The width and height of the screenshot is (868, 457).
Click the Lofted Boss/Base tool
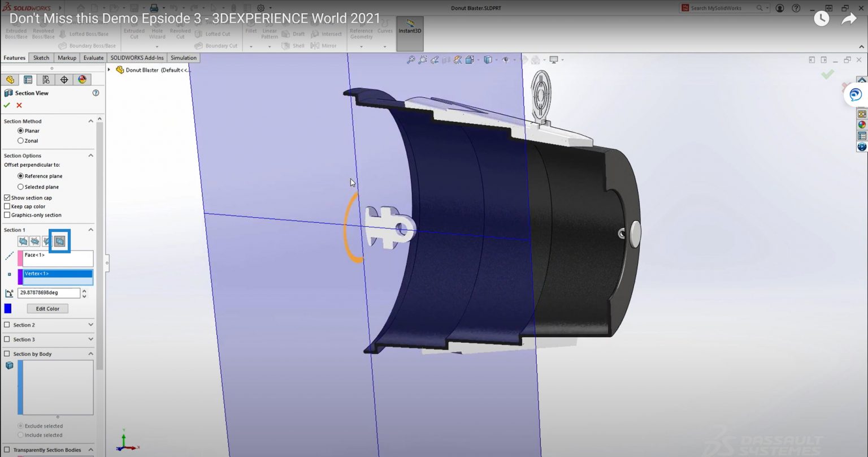pyautogui.click(x=84, y=34)
